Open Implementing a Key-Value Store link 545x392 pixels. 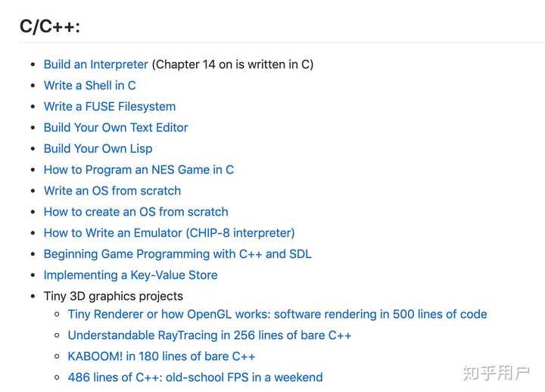point(130,275)
